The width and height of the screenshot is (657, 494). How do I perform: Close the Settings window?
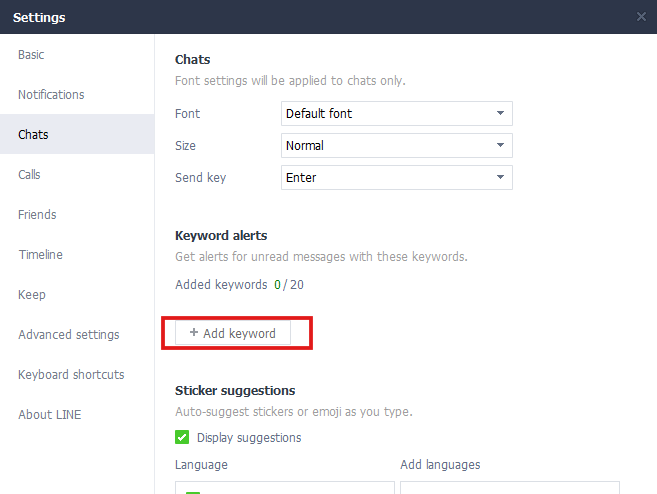tap(641, 17)
